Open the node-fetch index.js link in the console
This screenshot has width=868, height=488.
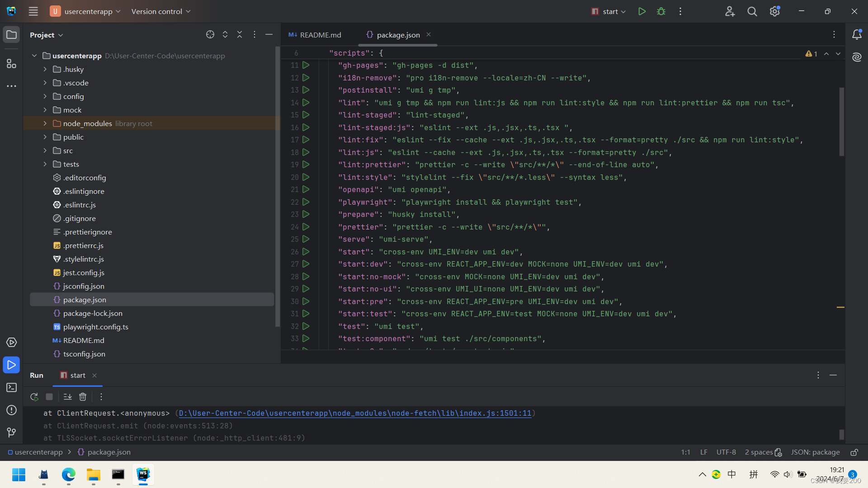(355, 413)
